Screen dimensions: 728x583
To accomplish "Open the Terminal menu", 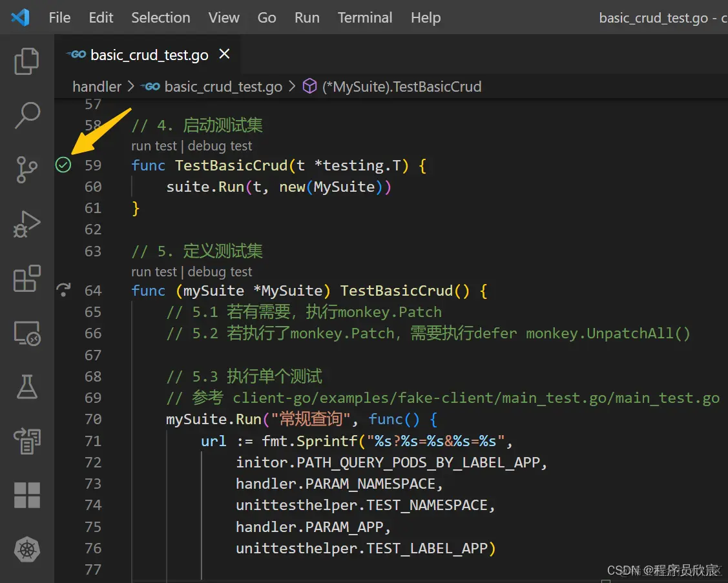I will (365, 17).
